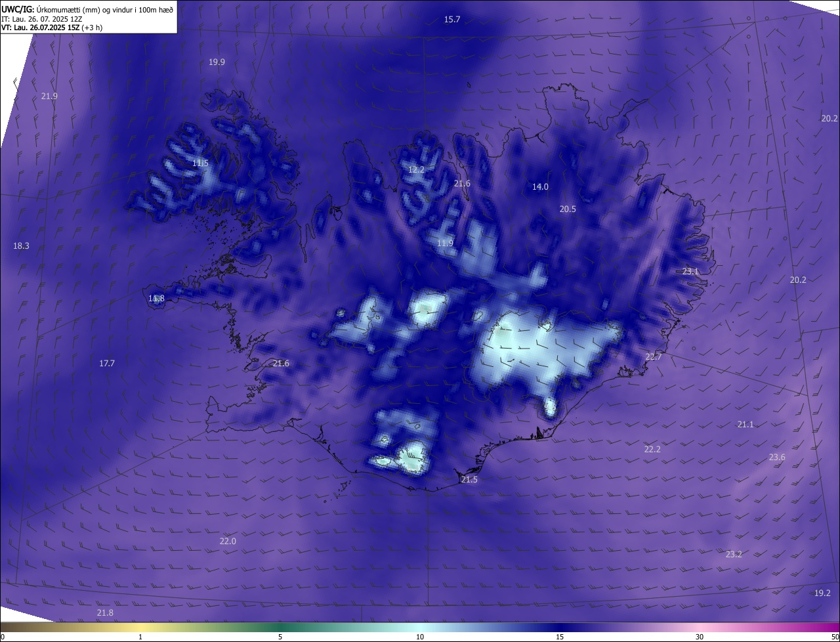Click the 20.2 value beside the title row
This screenshot has height=642, width=840.
pos(829,119)
